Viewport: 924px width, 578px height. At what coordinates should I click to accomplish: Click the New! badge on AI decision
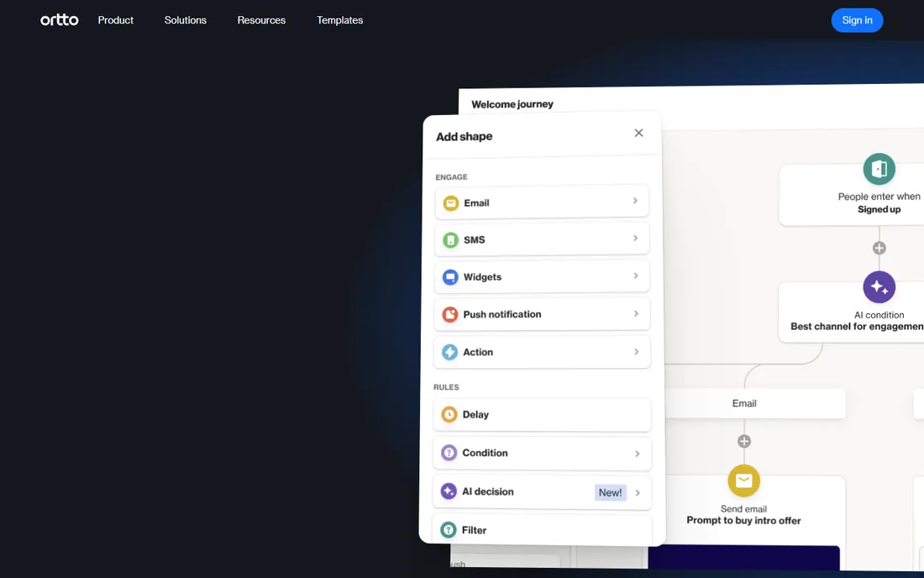(x=610, y=492)
